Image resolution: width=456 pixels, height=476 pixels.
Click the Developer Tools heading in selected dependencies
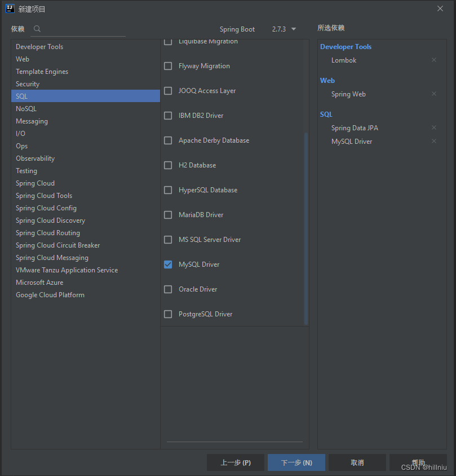pos(346,47)
